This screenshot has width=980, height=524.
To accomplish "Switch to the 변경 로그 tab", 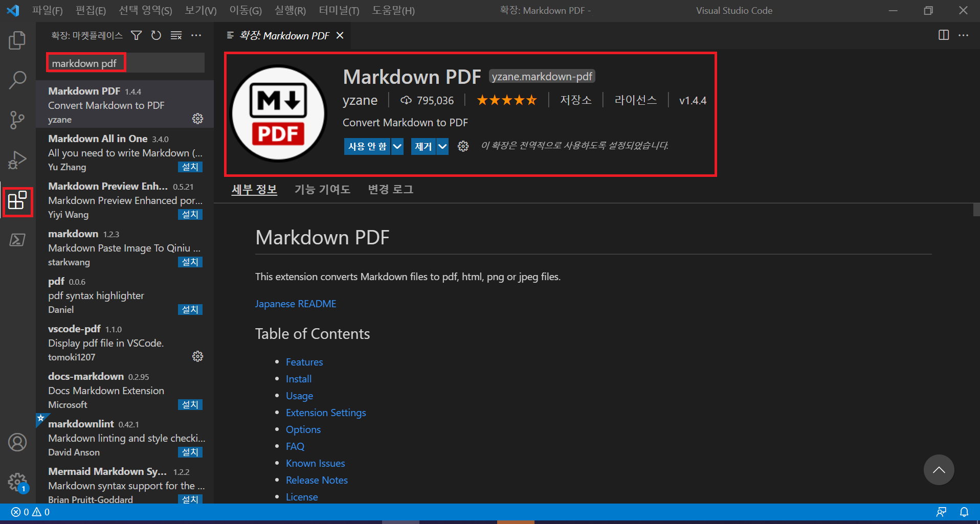I will (x=390, y=189).
